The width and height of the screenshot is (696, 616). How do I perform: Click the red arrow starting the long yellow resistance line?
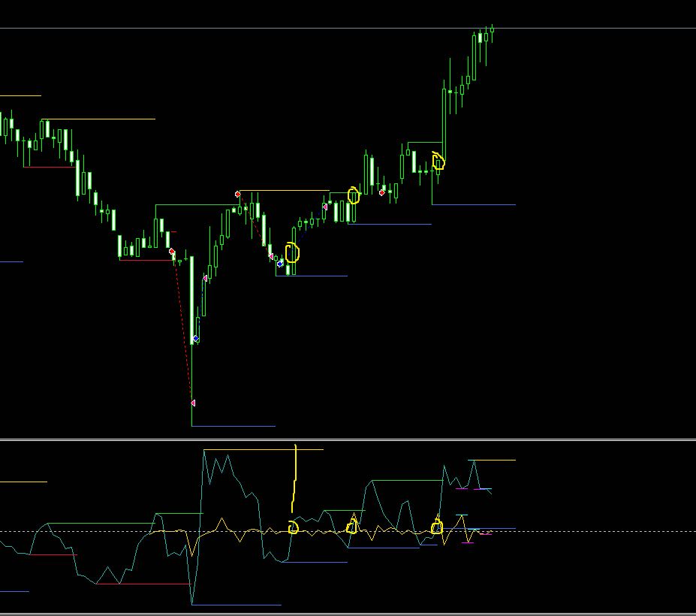[x=238, y=194]
